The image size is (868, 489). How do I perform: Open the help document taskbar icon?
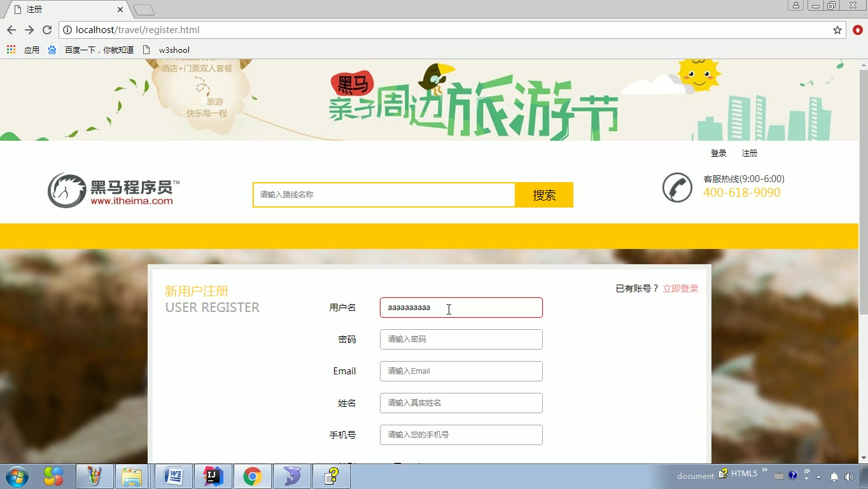[x=331, y=476]
